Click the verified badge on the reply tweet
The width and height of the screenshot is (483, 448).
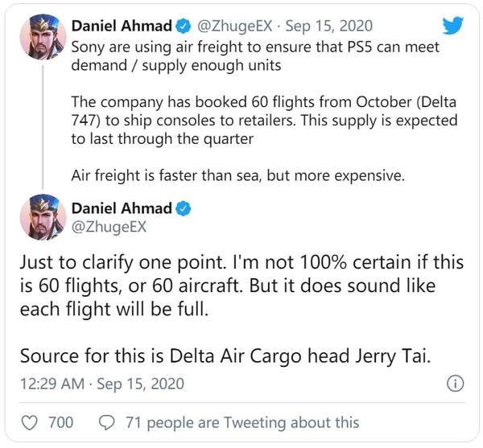(x=184, y=208)
